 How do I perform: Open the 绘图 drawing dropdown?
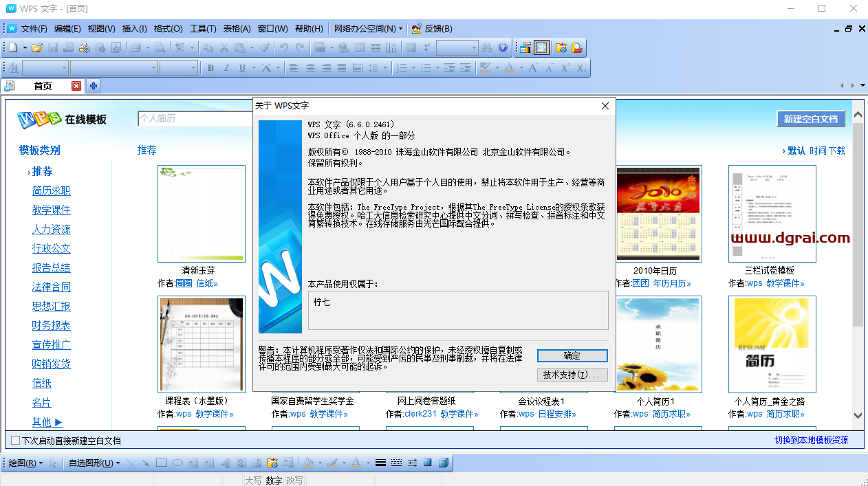click(x=24, y=463)
